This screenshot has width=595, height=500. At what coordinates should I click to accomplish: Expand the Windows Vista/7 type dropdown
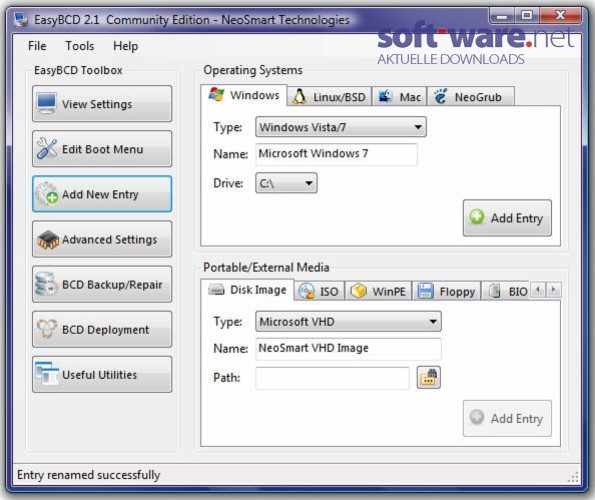[341, 127]
